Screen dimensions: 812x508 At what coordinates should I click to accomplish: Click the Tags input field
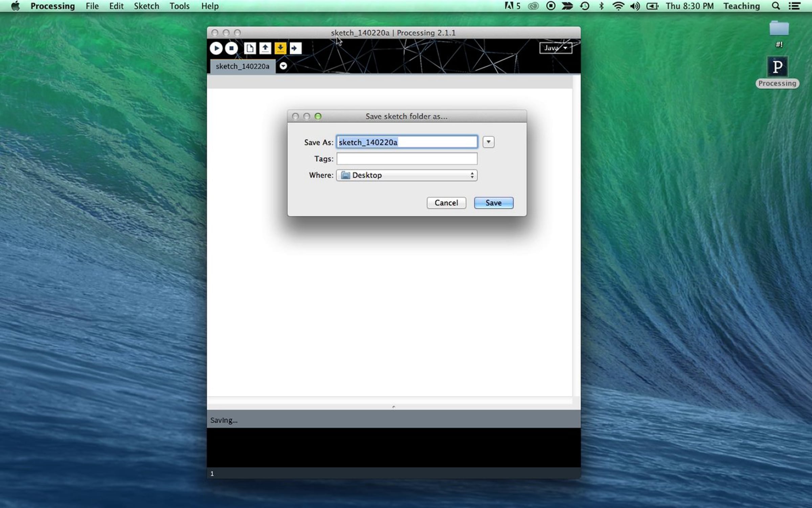[407, 158]
